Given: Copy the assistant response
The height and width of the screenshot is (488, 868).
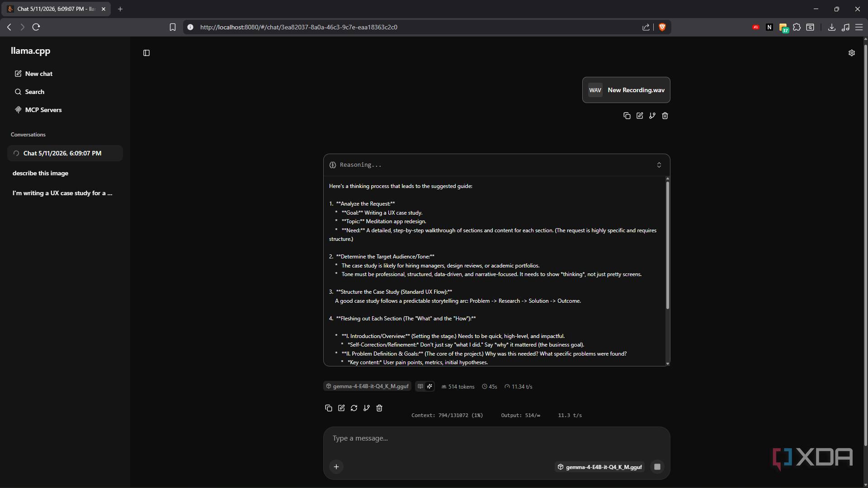Looking at the screenshot, I should point(329,408).
